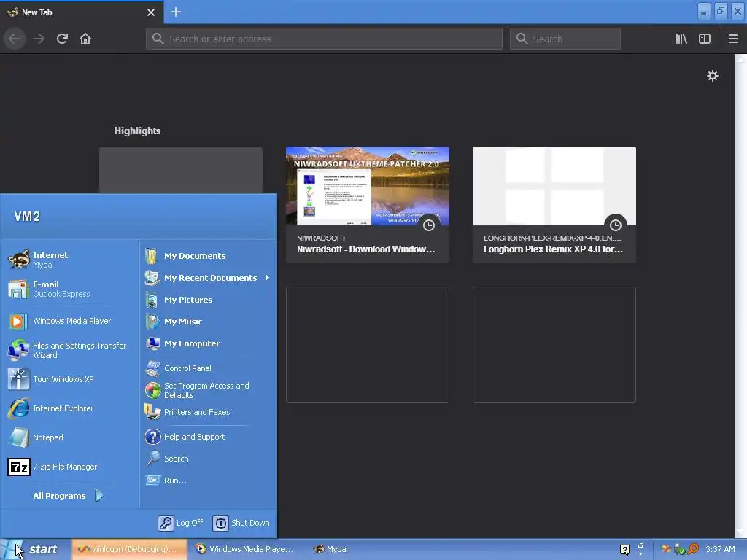Screen dimensions: 747x560
Task: Open My Computer
Action: pyautogui.click(x=208, y=343)
